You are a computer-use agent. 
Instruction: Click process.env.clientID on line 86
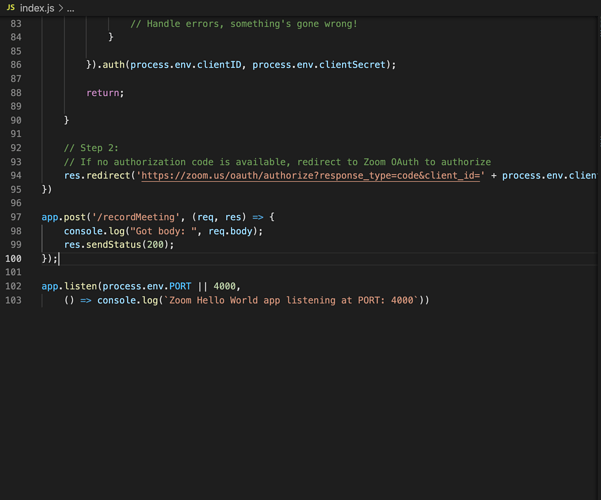coord(186,65)
